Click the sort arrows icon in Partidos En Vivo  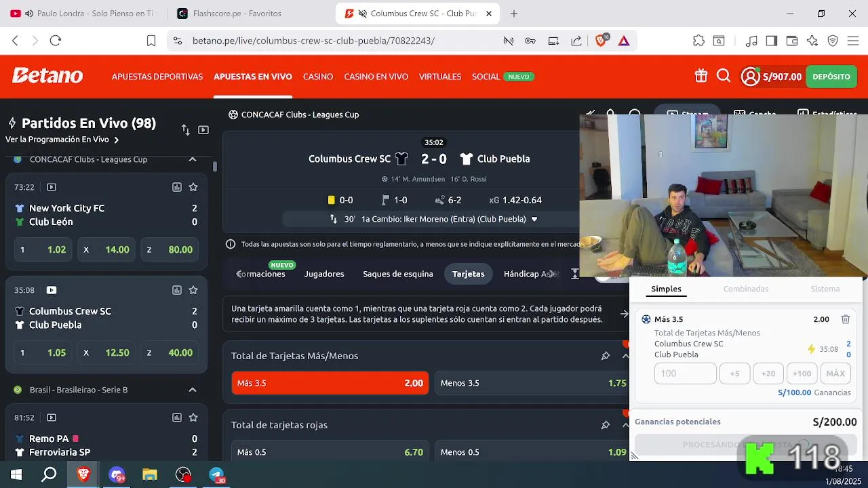(x=185, y=129)
